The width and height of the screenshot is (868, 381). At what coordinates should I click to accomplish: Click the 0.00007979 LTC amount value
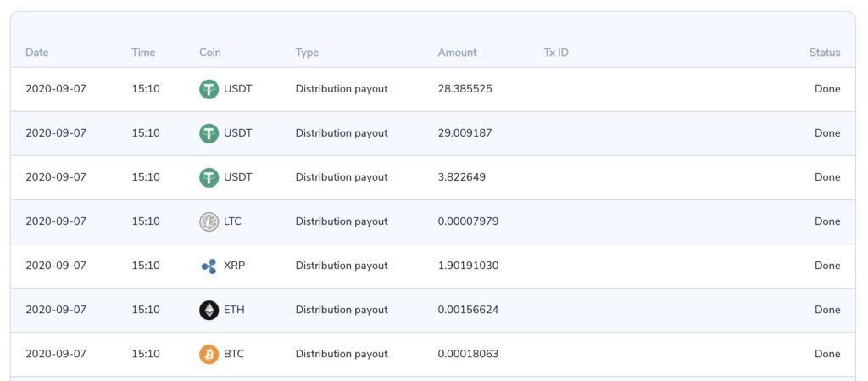tap(468, 221)
